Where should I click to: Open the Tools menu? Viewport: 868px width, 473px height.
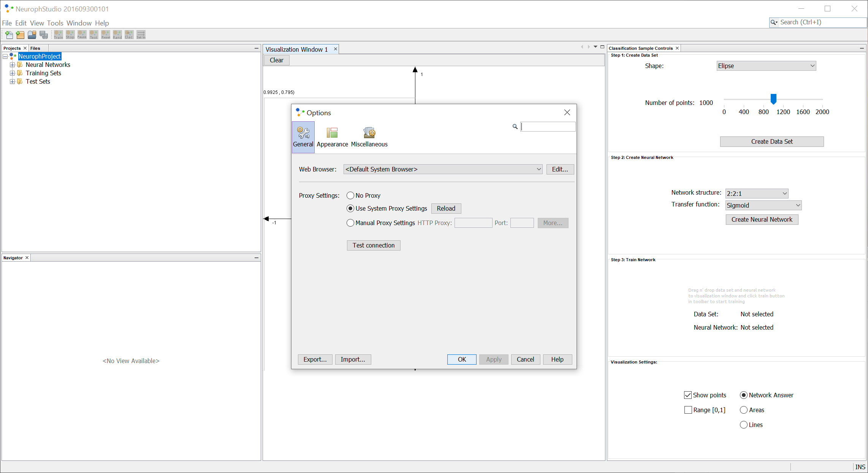[55, 23]
